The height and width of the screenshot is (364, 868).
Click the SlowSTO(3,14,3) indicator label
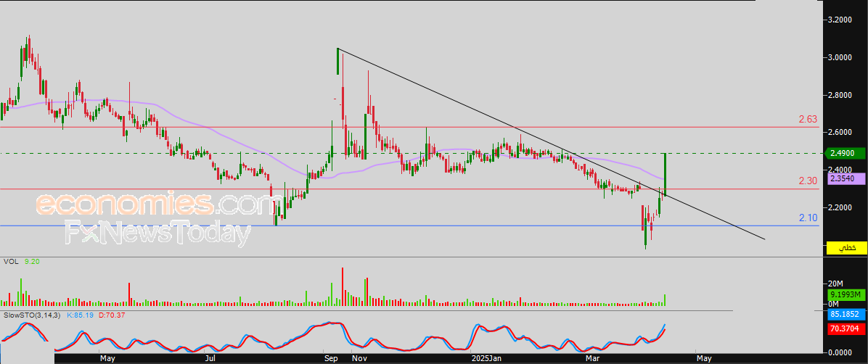(x=32, y=315)
